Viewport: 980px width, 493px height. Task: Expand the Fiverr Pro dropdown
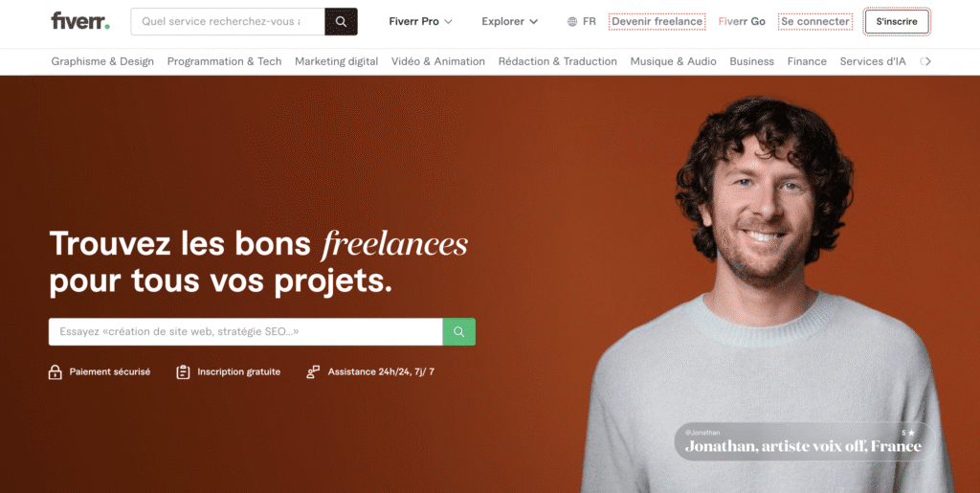pyautogui.click(x=421, y=21)
